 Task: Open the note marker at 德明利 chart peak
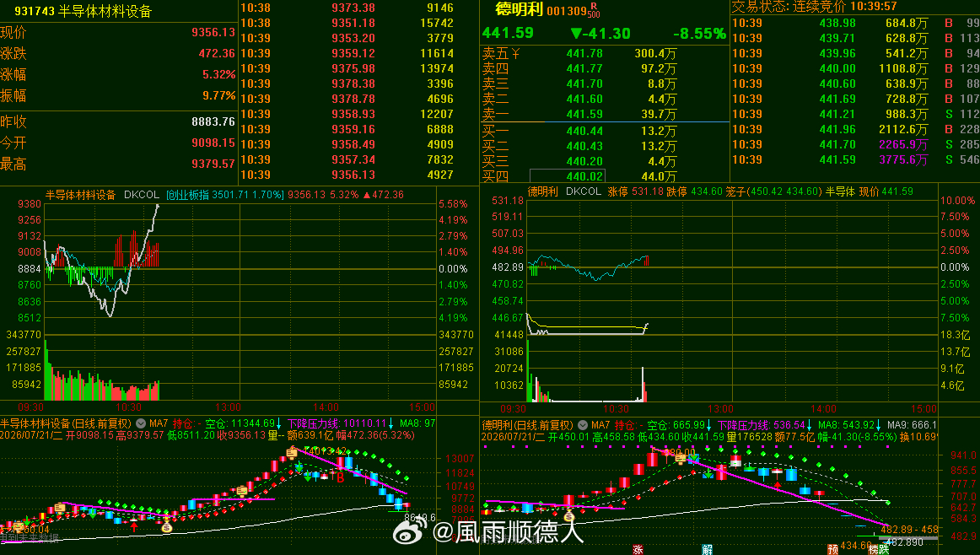680,459
